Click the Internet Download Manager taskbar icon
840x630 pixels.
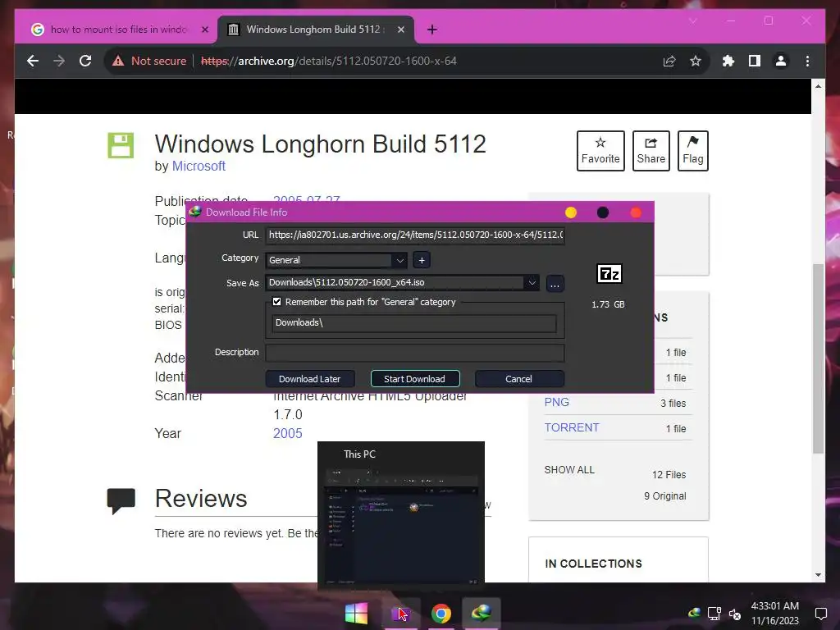click(x=481, y=614)
